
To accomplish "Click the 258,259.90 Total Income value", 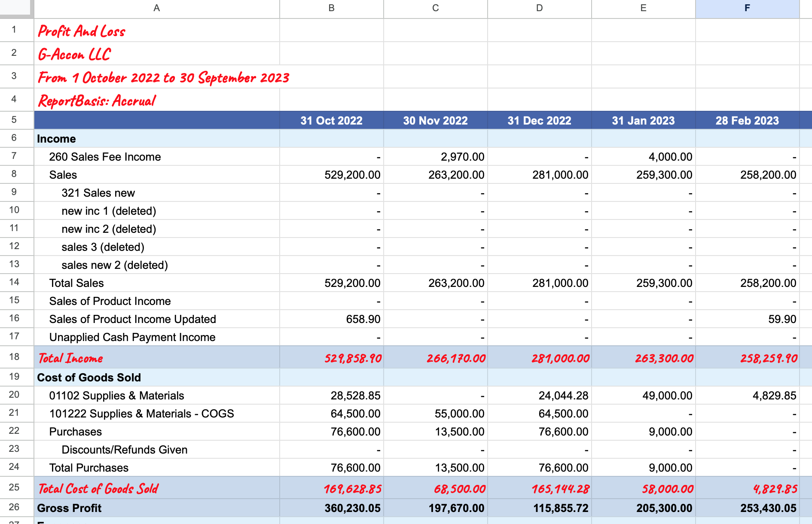I will click(x=748, y=357).
